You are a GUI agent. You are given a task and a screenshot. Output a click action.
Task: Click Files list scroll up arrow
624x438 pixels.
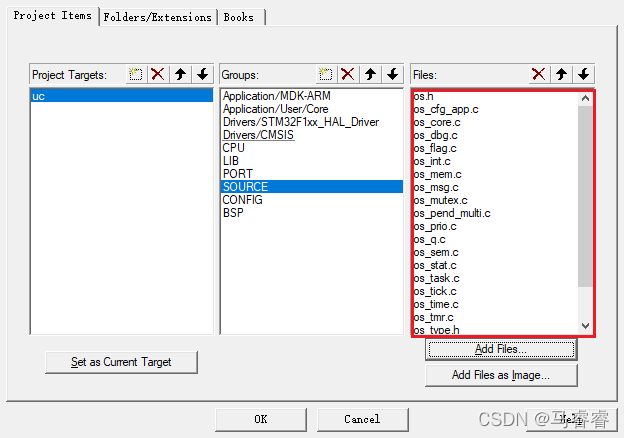pos(585,98)
